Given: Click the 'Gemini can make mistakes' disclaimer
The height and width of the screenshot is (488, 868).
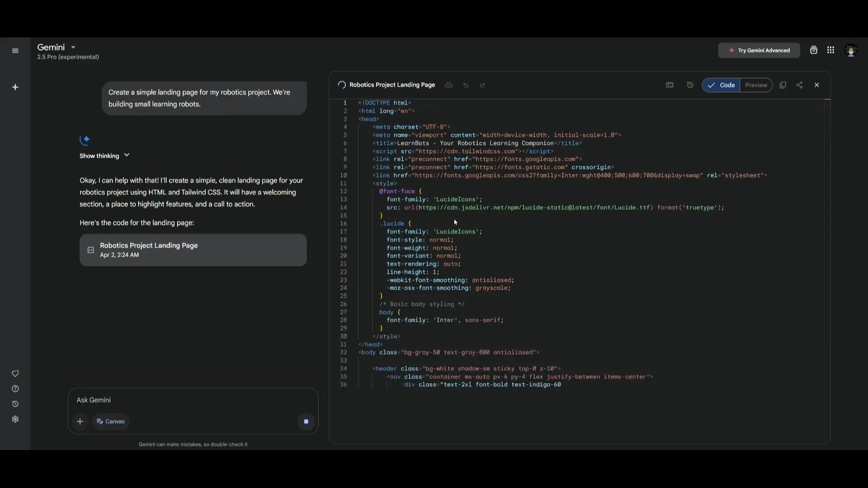Looking at the screenshot, I should (x=193, y=445).
